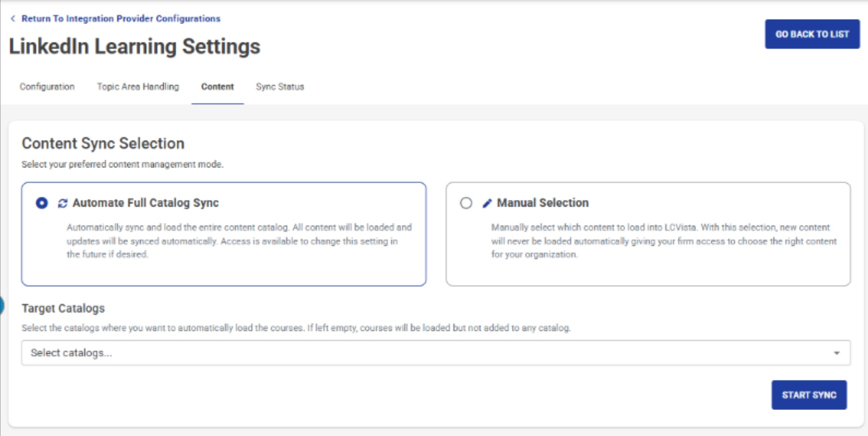Expand the Select catalogs dropdown arrow
Screen dimensions: 868x436
836,353
